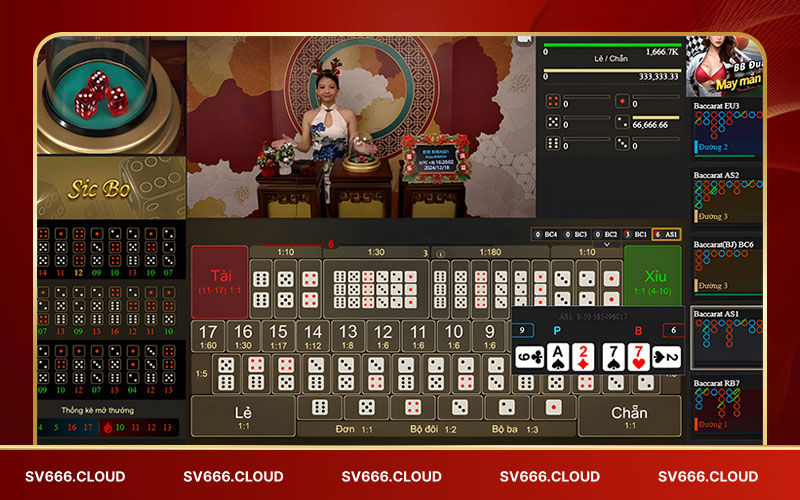Bet on single die four

click(x=413, y=408)
